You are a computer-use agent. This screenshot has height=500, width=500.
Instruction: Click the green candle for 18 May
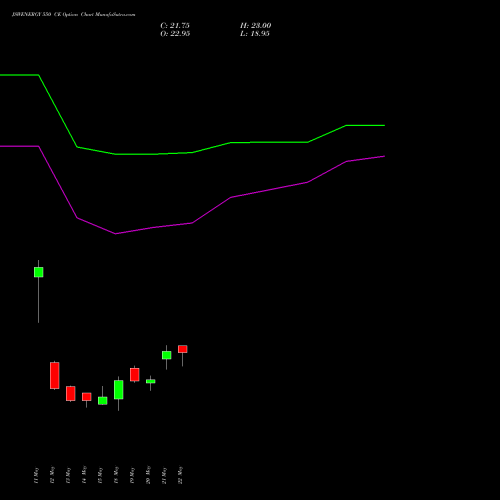119,389
